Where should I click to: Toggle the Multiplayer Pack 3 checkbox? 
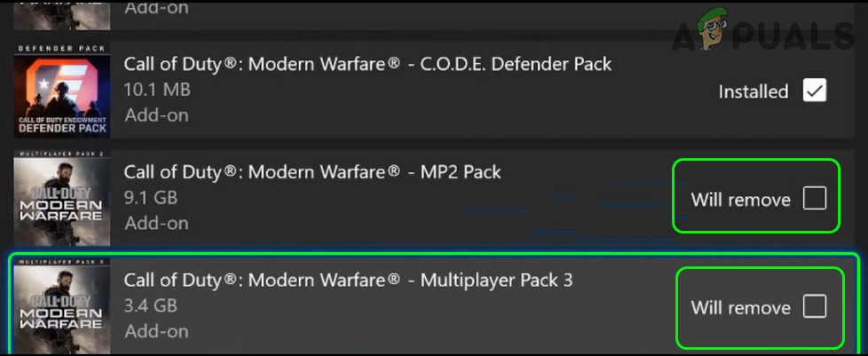pos(814,306)
